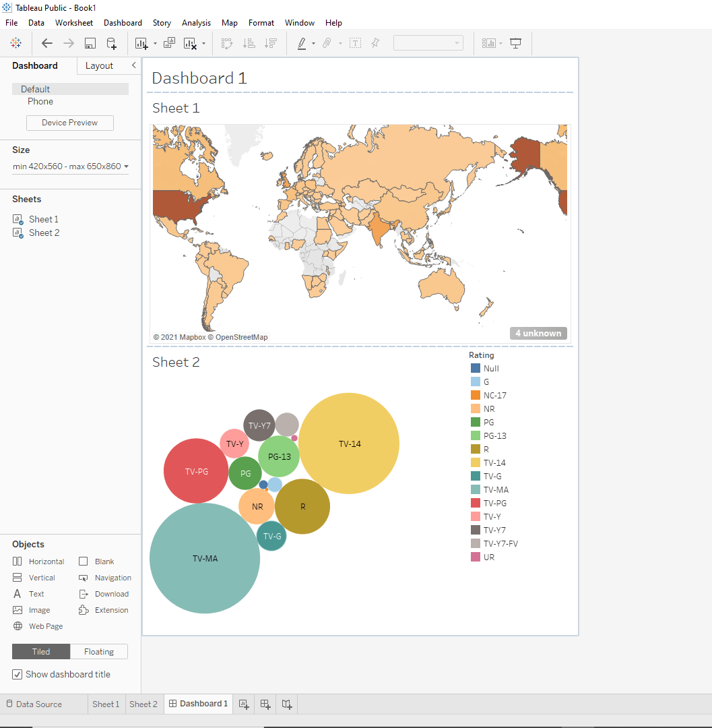Select the Phone device layout option
This screenshot has height=728, width=712.
click(x=40, y=101)
